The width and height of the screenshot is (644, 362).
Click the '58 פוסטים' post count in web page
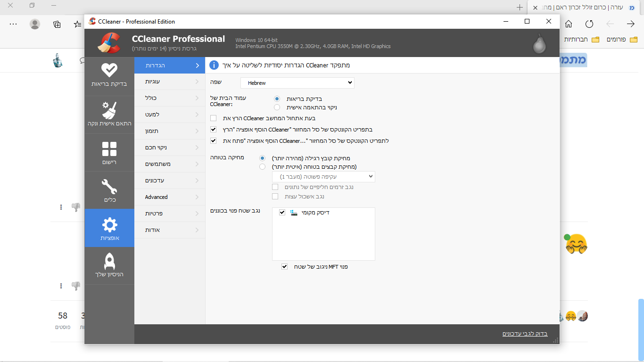click(x=63, y=320)
